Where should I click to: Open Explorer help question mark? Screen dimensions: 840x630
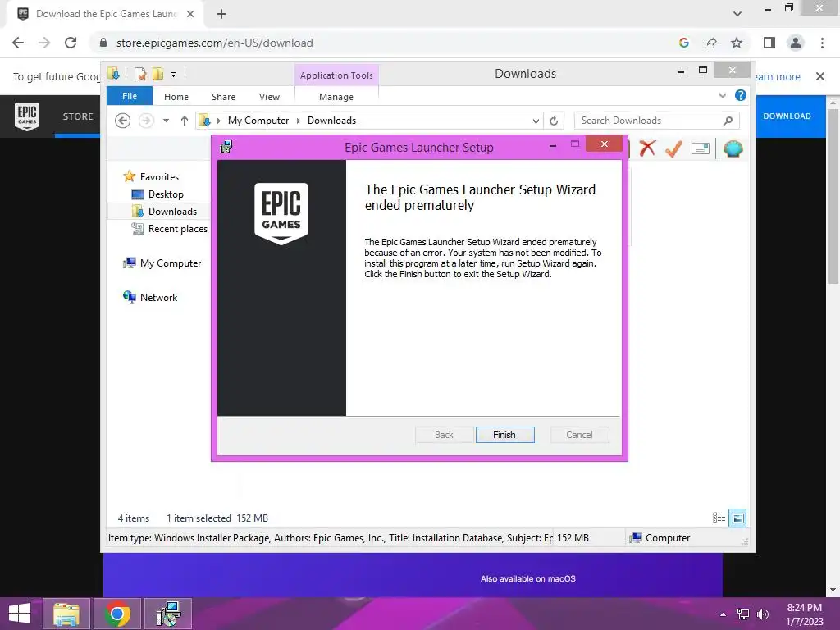pos(741,95)
